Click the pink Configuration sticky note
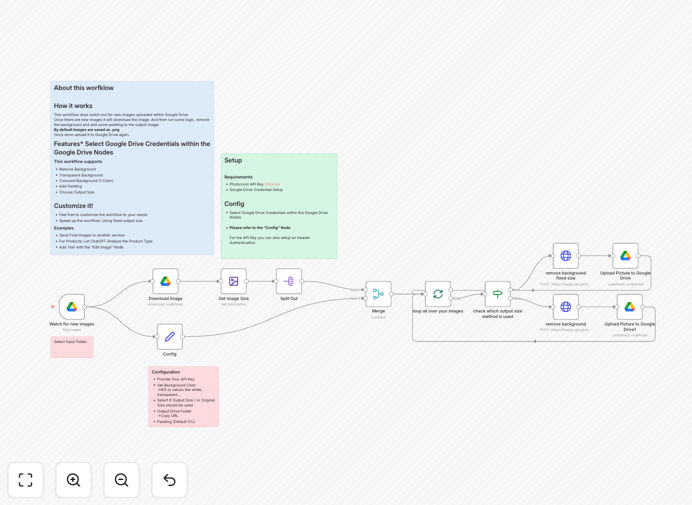The height and width of the screenshot is (505, 692). [x=184, y=396]
